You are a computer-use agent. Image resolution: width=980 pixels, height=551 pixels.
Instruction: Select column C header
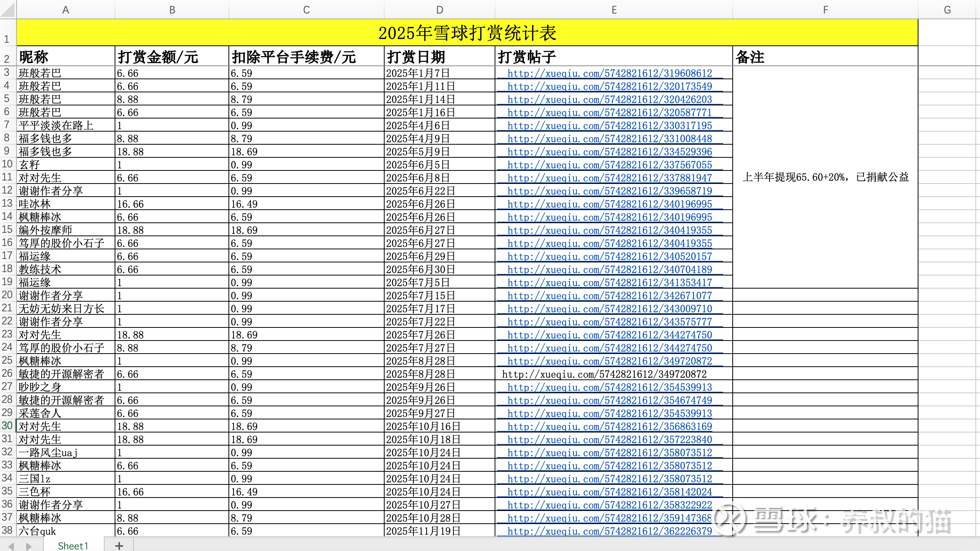coord(306,10)
